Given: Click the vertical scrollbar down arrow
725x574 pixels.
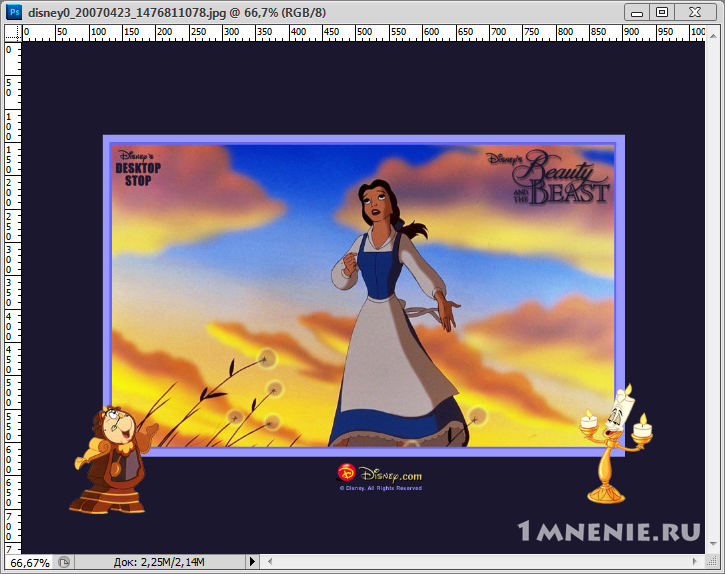Looking at the screenshot, I should (x=713, y=543).
